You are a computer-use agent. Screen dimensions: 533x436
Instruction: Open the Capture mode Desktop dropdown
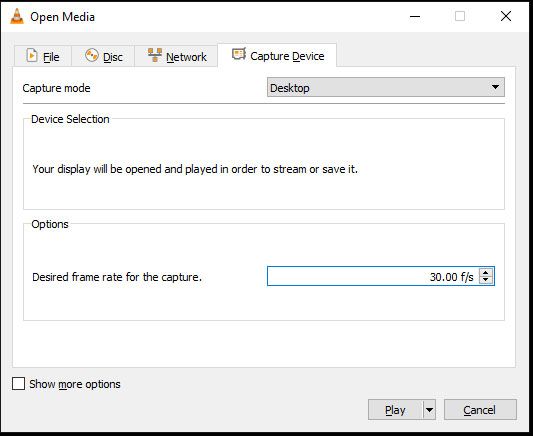pos(385,87)
